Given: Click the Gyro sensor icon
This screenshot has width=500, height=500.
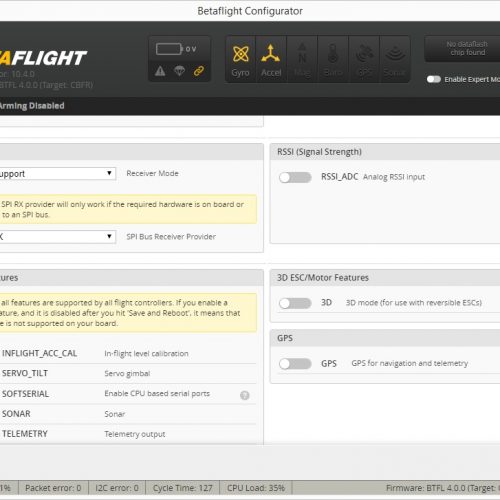Looking at the screenshot, I should click(x=240, y=59).
